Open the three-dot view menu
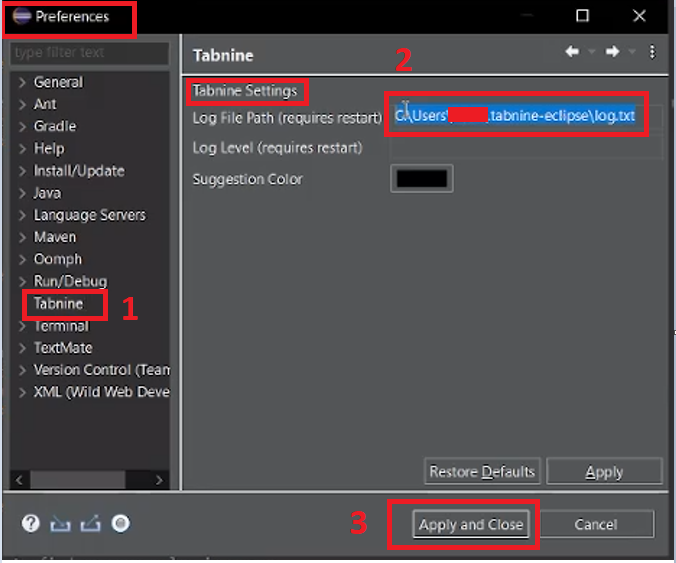Image resolution: width=676 pixels, height=563 pixels. [x=652, y=52]
